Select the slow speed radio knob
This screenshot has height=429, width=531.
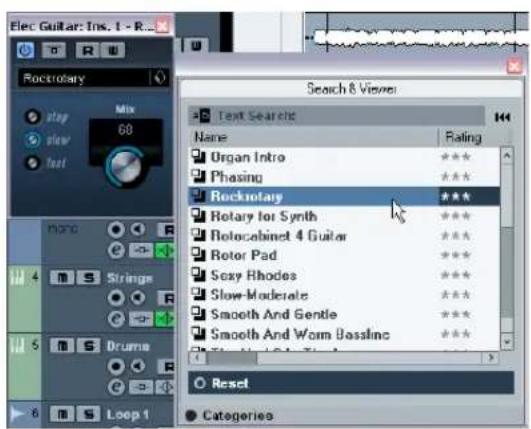[x=33, y=140]
